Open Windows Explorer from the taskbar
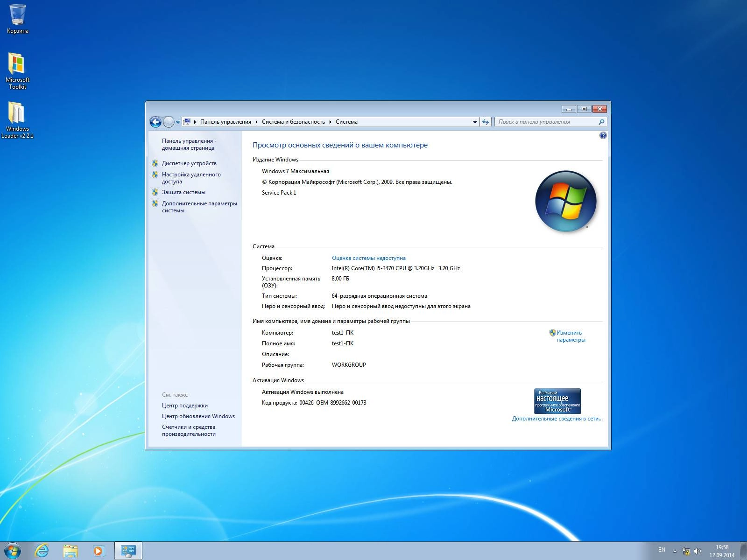747x560 pixels. coord(70,551)
